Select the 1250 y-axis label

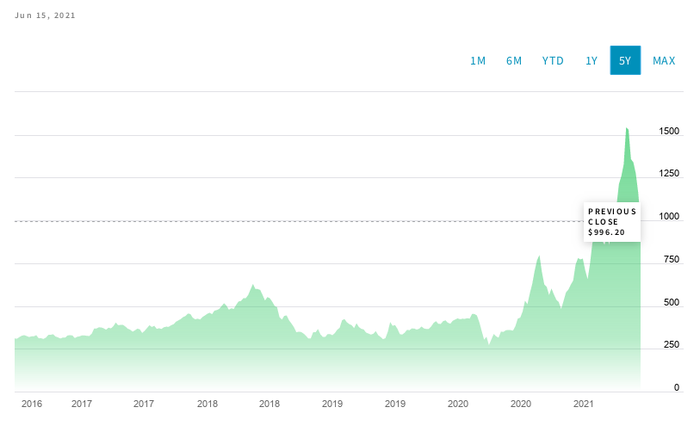click(669, 173)
